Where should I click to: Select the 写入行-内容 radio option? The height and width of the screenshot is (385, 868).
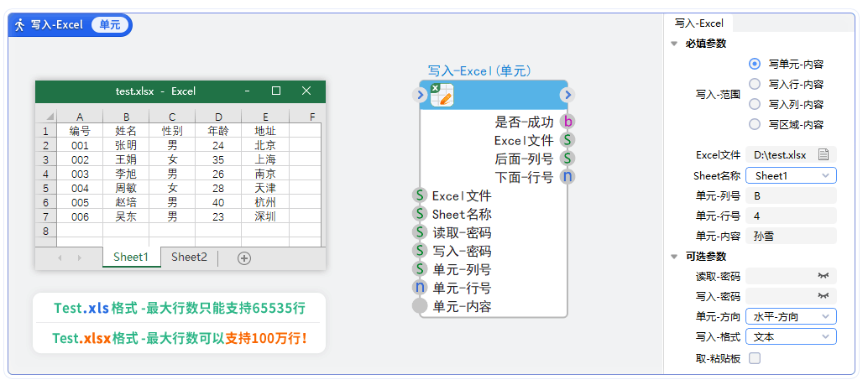tap(755, 84)
